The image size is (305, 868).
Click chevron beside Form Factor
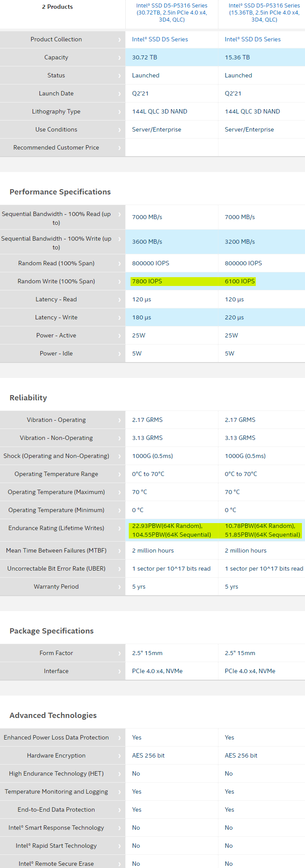[119, 653]
